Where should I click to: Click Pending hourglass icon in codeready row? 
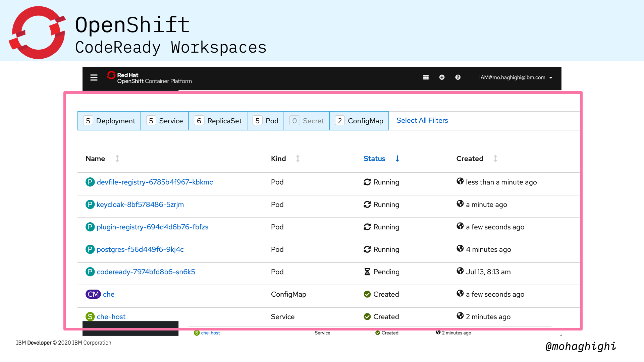click(367, 272)
